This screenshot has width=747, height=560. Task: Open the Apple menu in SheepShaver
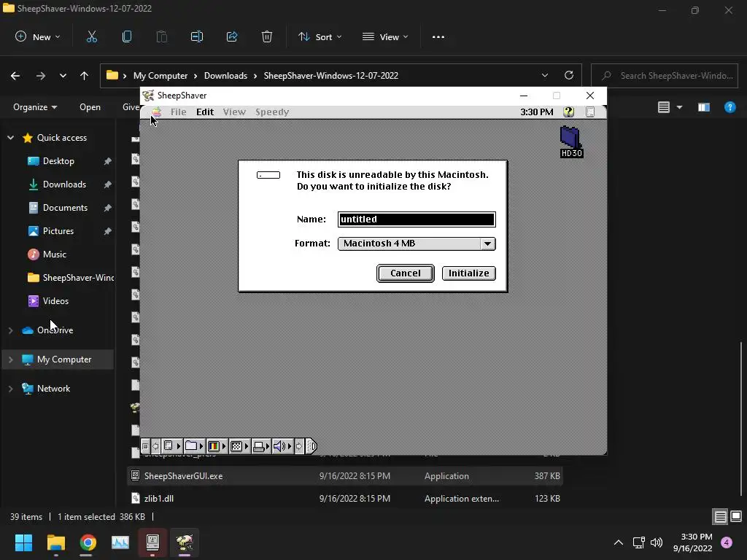click(x=156, y=112)
